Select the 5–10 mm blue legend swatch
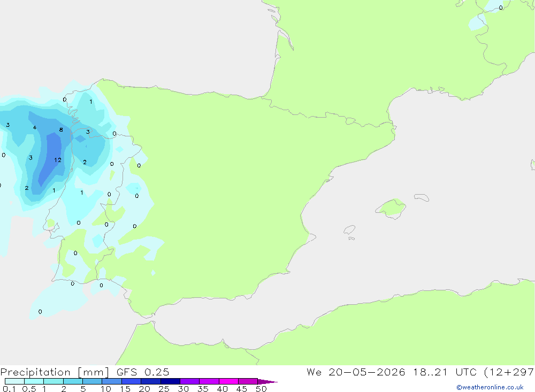Screen dimensions: 535x392 (92, 381)
